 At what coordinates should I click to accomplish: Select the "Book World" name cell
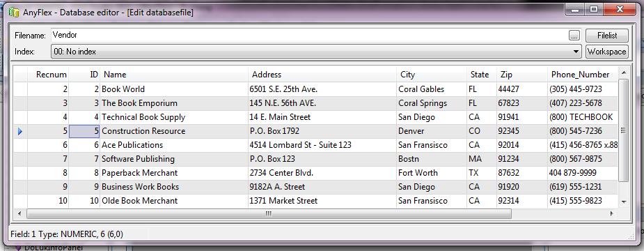[x=174, y=89]
